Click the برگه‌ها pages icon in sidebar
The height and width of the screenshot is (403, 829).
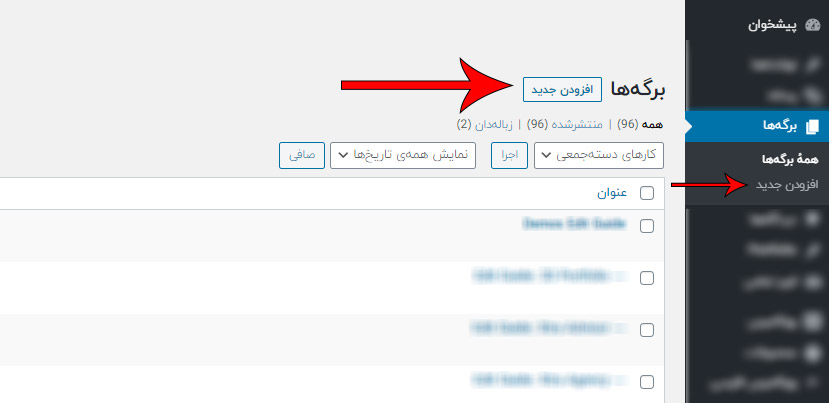pos(812,126)
